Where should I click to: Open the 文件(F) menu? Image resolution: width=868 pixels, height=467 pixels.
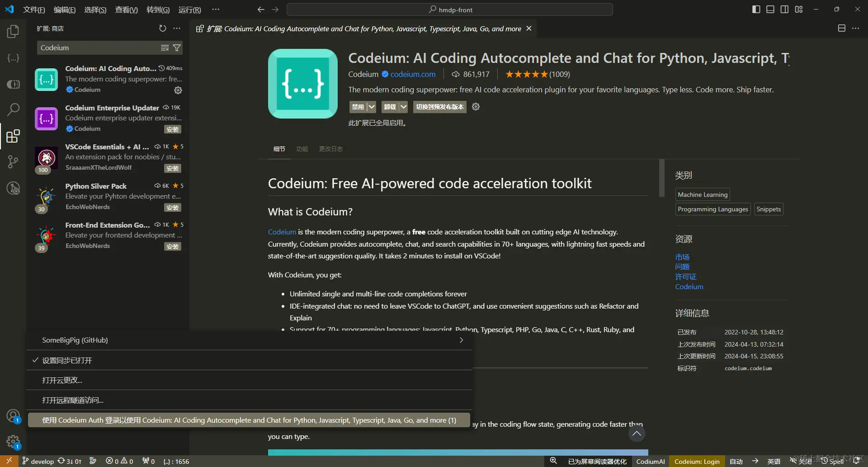tap(34, 10)
